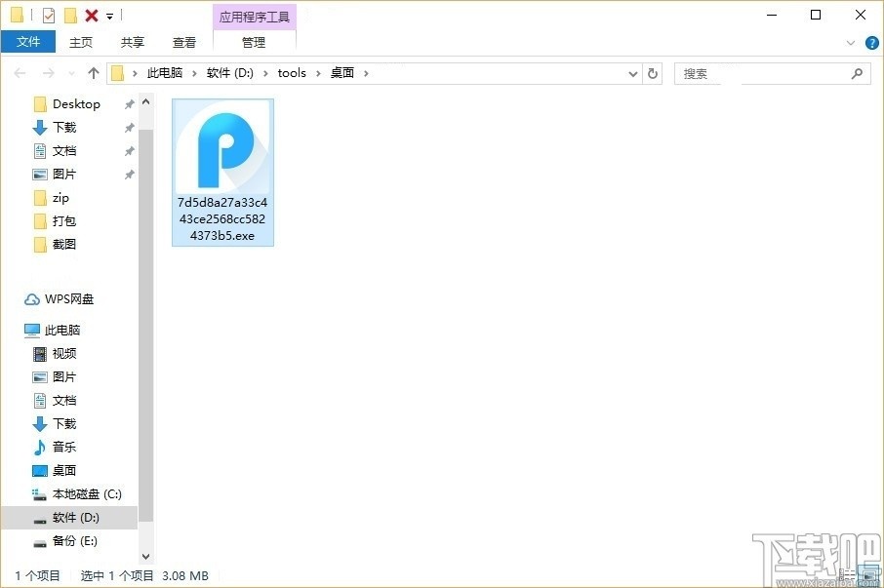Open 备份 (E:) drive
The image size is (884, 588).
tap(66, 540)
